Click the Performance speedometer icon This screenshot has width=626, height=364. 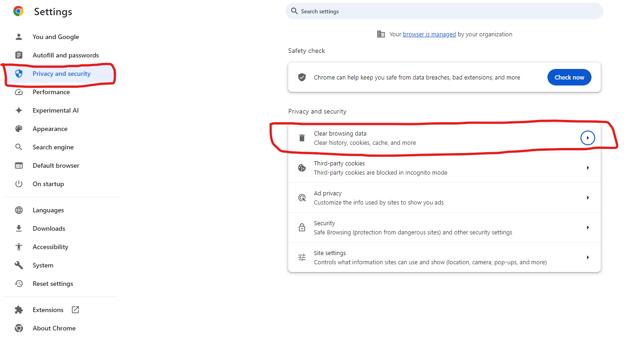point(19,92)
